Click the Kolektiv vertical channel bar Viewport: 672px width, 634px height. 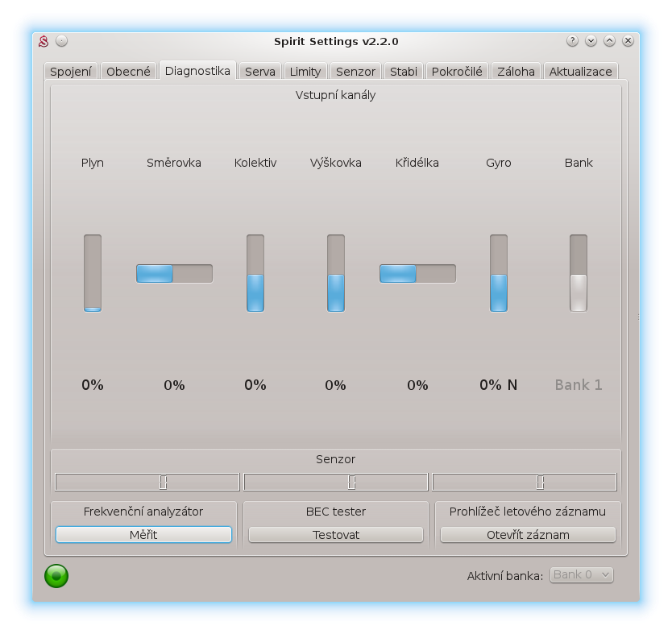tap(255, 273)
